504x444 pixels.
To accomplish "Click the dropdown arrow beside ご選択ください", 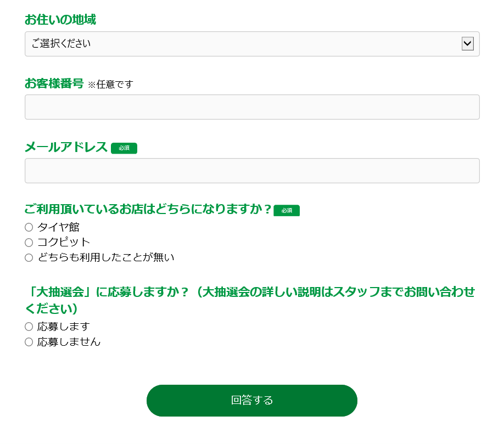I will (x=467, y=44).
